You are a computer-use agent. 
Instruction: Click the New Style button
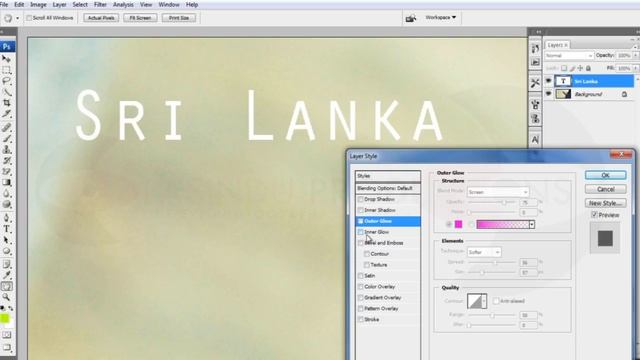pos(605,203)
